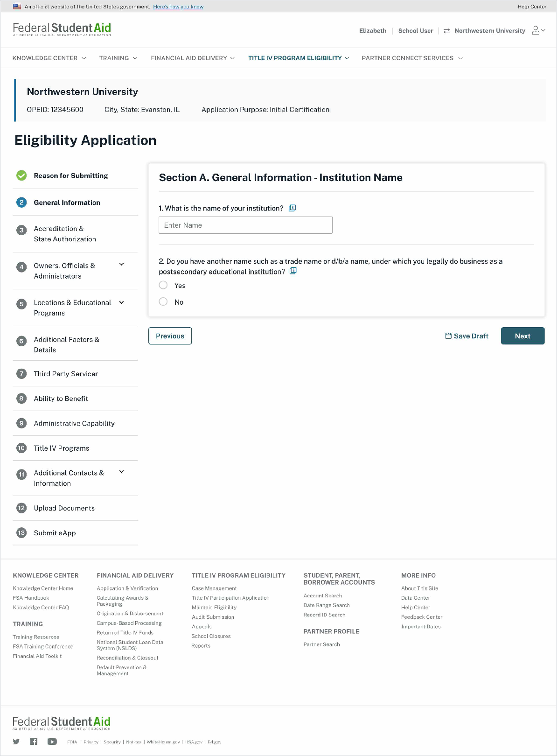Select No for another name question
This screenshot has width=557, height=756.
(163, 302)
